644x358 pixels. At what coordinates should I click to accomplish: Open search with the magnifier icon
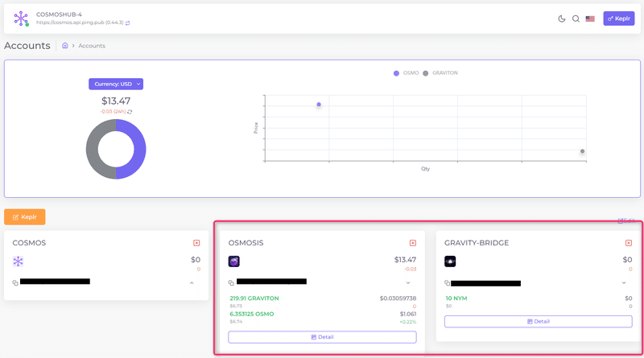576,19
